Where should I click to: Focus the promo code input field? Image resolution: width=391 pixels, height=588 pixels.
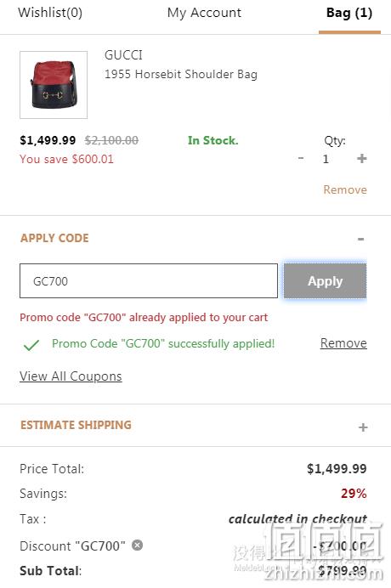pyautogui.click(x=149, y=281)
